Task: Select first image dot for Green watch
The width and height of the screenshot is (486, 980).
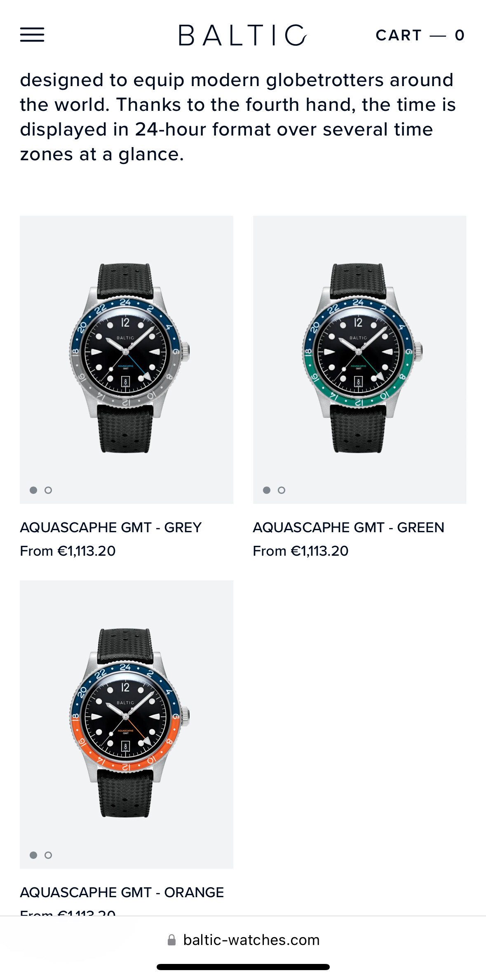Action: (267, 490)
